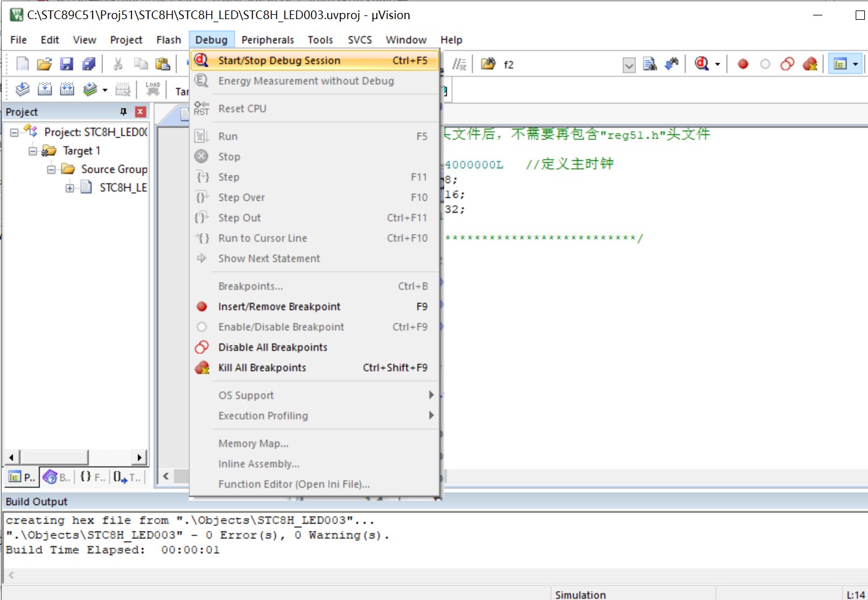868x600 pixels.
Task: Choose Insert/Remove Breakpoint menu item
Action: click(x=315, y=306)
